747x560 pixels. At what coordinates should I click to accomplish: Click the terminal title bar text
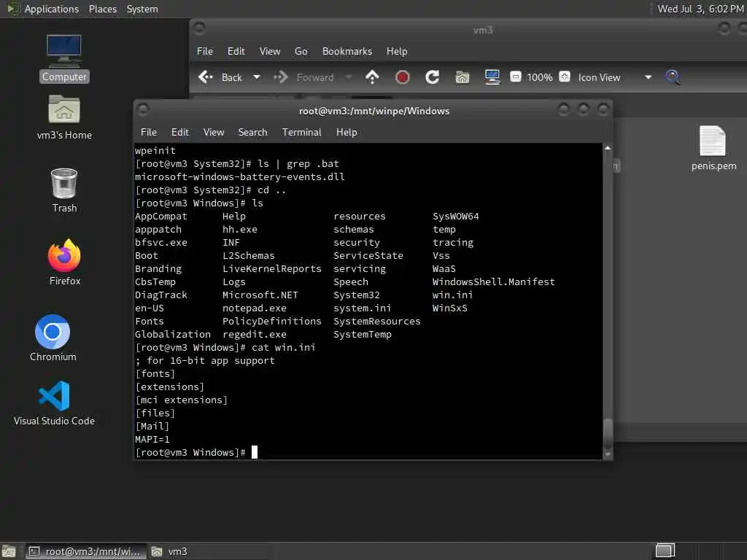click(374, 111)
